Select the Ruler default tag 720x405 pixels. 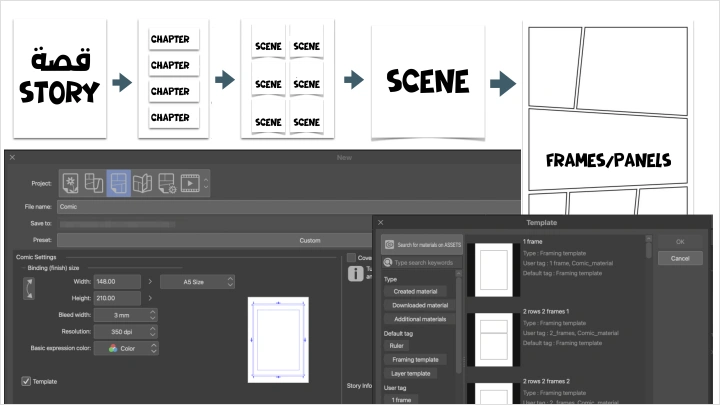click(x=396, y=346)
